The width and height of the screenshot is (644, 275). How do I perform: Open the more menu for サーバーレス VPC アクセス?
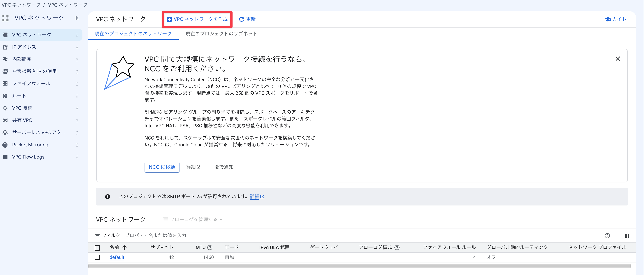[77, 133]
